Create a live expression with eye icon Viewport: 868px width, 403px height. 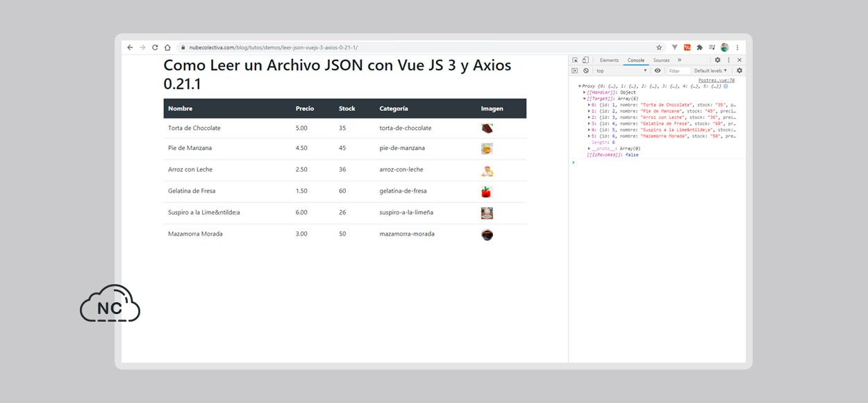click(657, 71)
